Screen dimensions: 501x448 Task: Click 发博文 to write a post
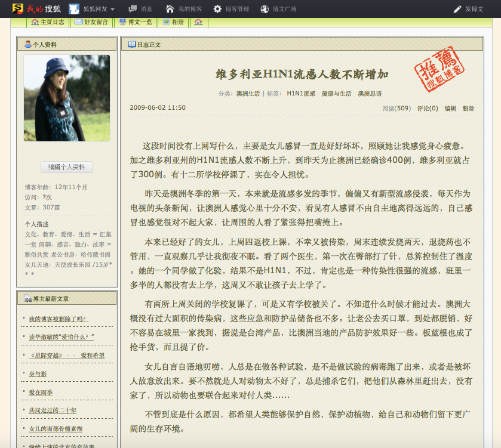point(474,9)
